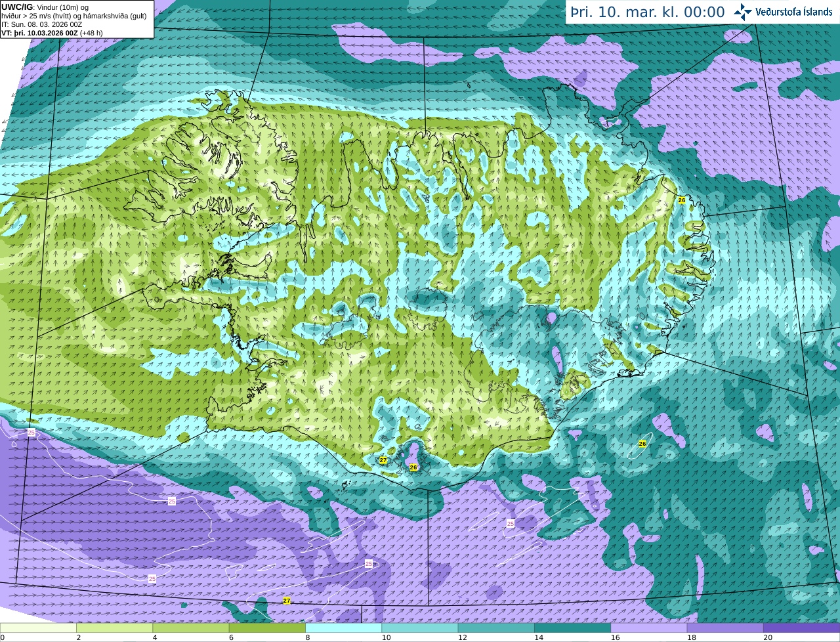The width and height of the screenshot is (840, 642).
Task: Pick the 16–18 m/s light lavender legend swatch
Action: (649, 628)
